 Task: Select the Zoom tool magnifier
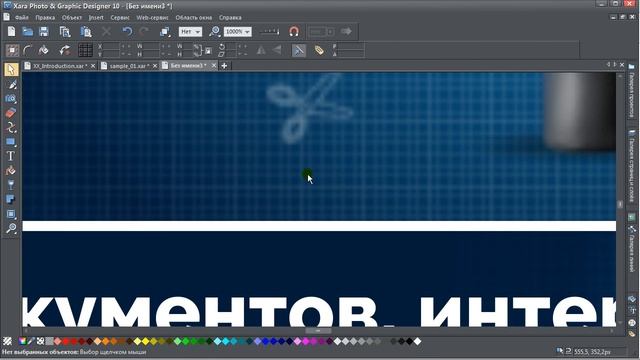click(x=11, y=228)
